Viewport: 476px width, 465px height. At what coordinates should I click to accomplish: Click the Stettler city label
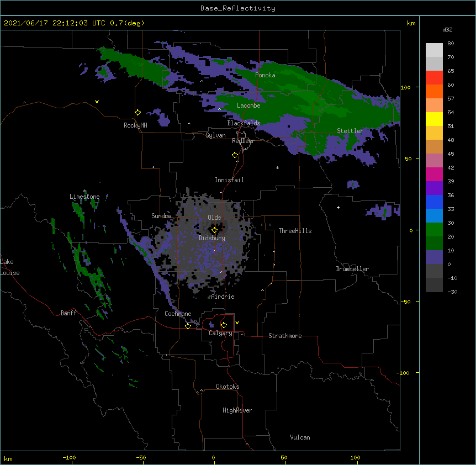click(350, 131)
